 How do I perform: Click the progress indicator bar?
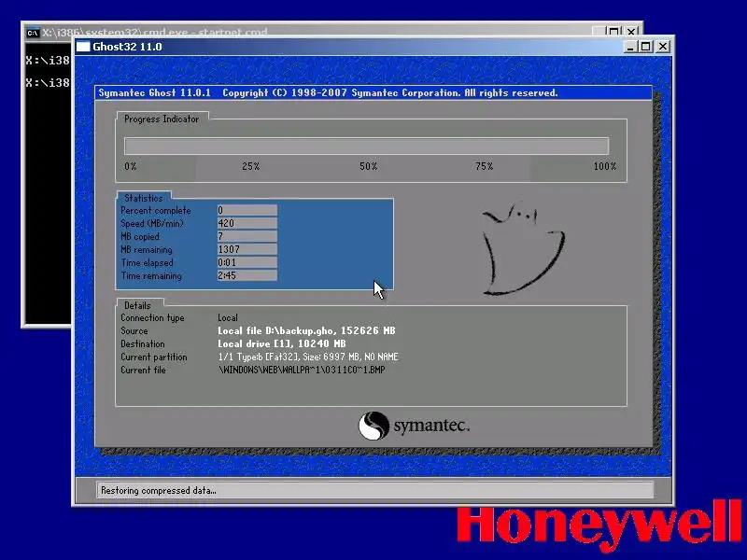(x=366, y=146)
